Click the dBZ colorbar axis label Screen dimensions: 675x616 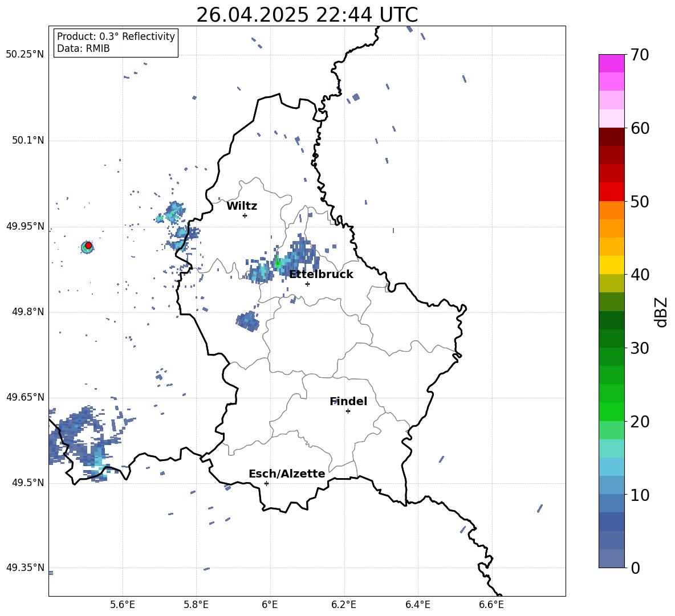pyautogui.click(x=662, y=312)
